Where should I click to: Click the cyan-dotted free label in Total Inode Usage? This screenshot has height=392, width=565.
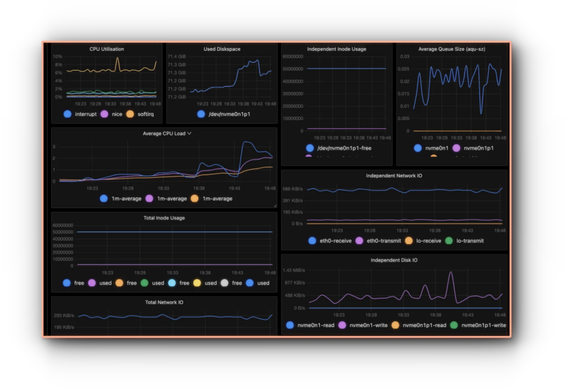click(x=184, y=283)
